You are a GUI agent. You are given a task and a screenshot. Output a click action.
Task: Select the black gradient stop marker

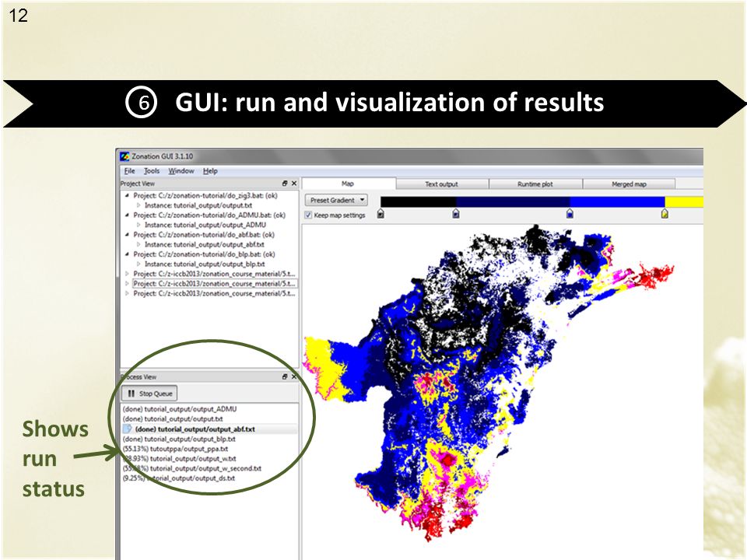click(x=381, y=213)
